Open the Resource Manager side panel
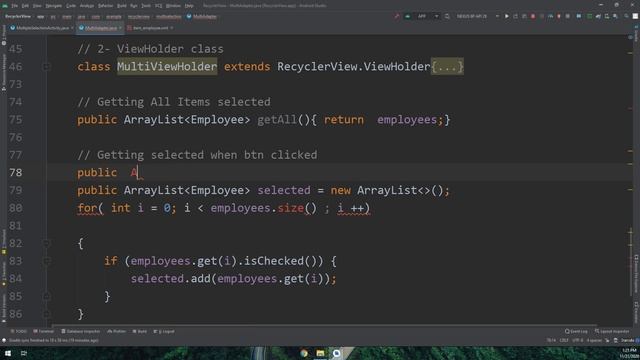The width and height of the screenshot is (640, 360). pyautogui.click(x=4, y=72)
